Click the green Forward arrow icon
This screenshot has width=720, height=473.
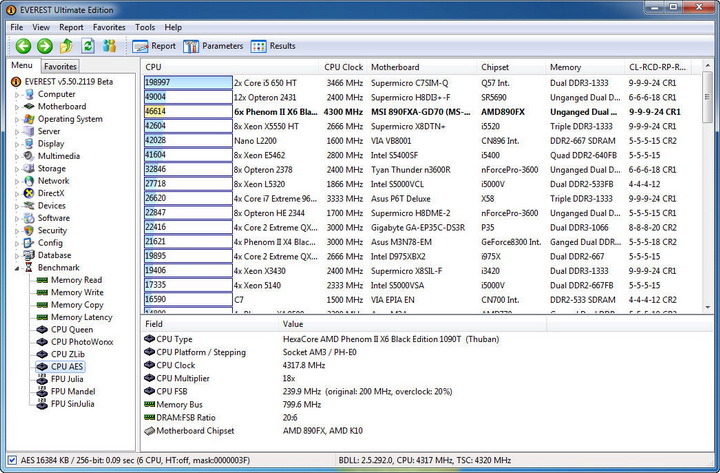(45, 46)
